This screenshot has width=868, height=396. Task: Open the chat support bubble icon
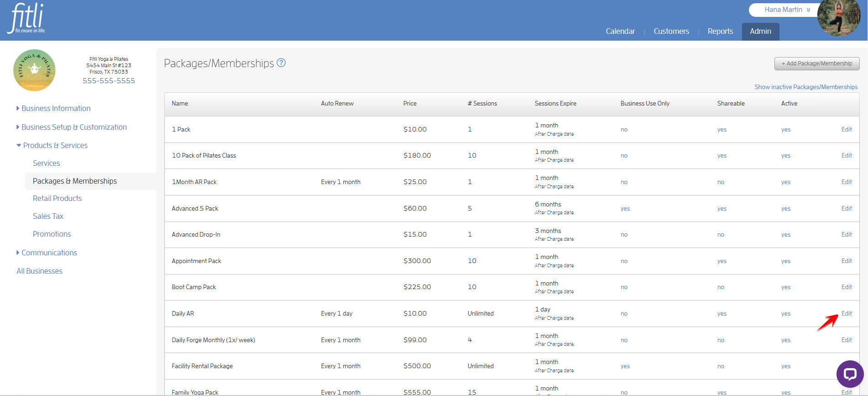click(x=850, y=374)
